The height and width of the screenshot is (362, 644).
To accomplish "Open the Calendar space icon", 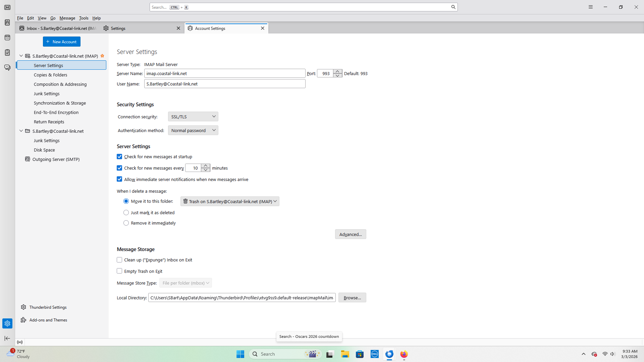I will [x=7, y=38].
